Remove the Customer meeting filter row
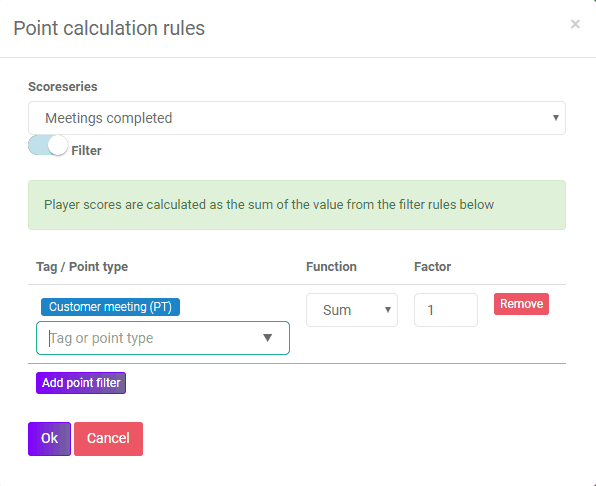Screen dimensions: 596x486 tap(521, 304)
